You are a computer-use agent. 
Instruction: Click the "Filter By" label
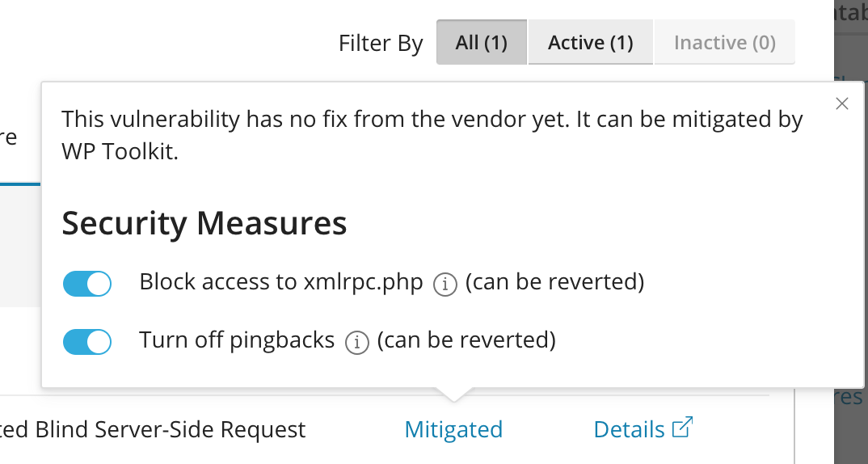[381, 43]
